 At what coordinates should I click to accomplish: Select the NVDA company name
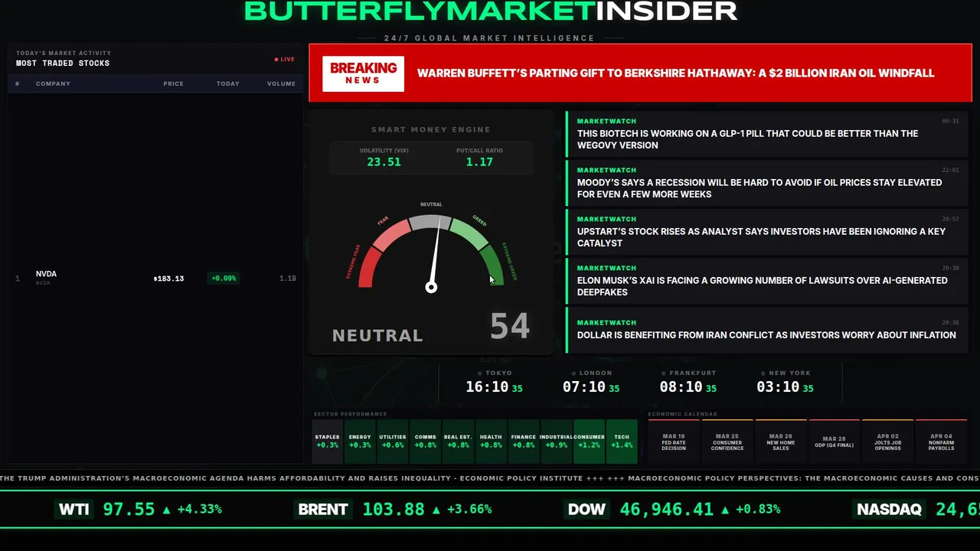46,274
